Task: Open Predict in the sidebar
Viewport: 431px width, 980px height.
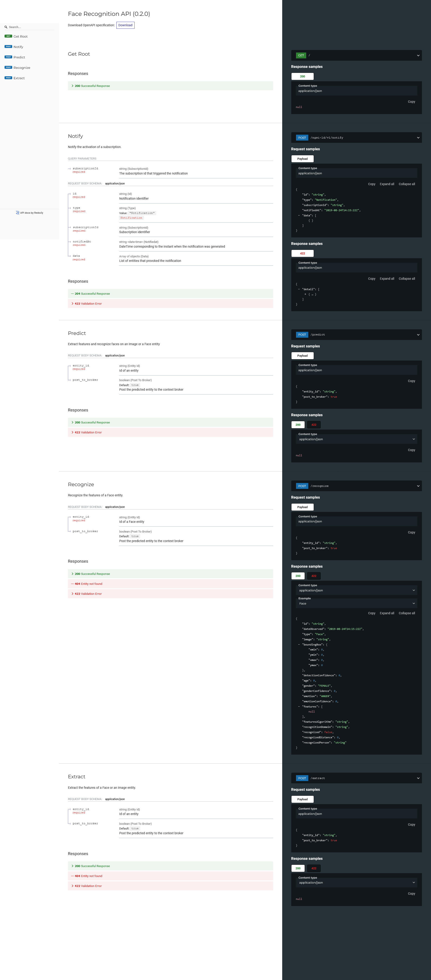Action: (x=29, y=57)
